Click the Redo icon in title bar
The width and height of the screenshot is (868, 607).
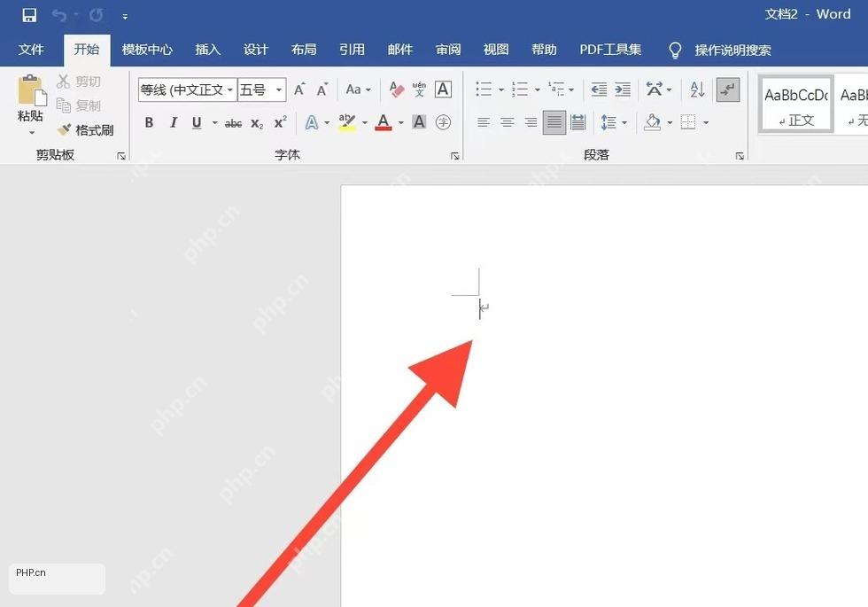[96, 15]
